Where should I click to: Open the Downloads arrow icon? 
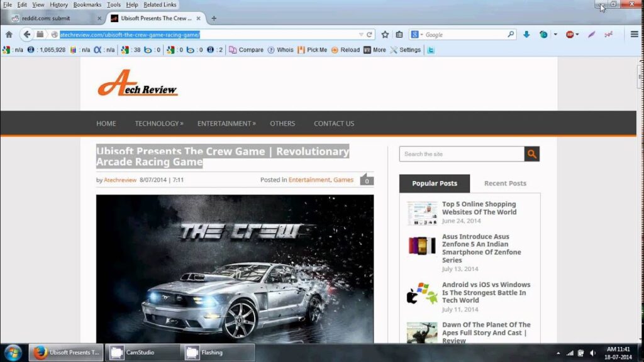(526, 35)
